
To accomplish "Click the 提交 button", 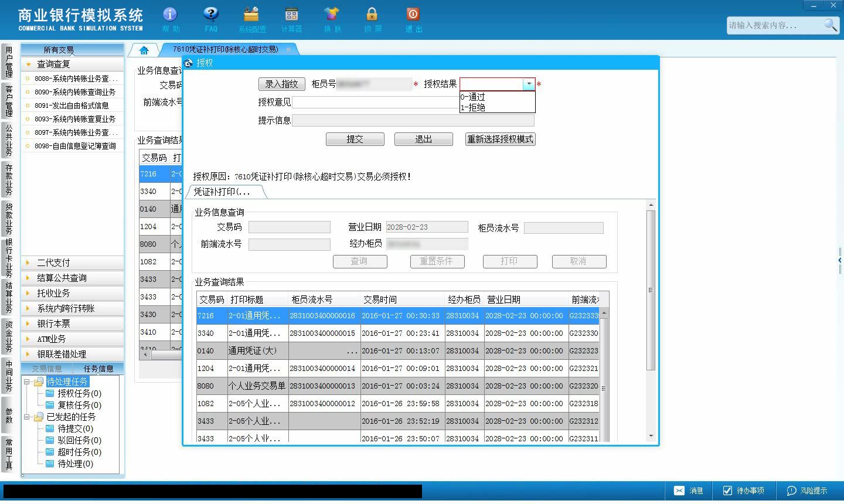I will [x=355, y=139].
